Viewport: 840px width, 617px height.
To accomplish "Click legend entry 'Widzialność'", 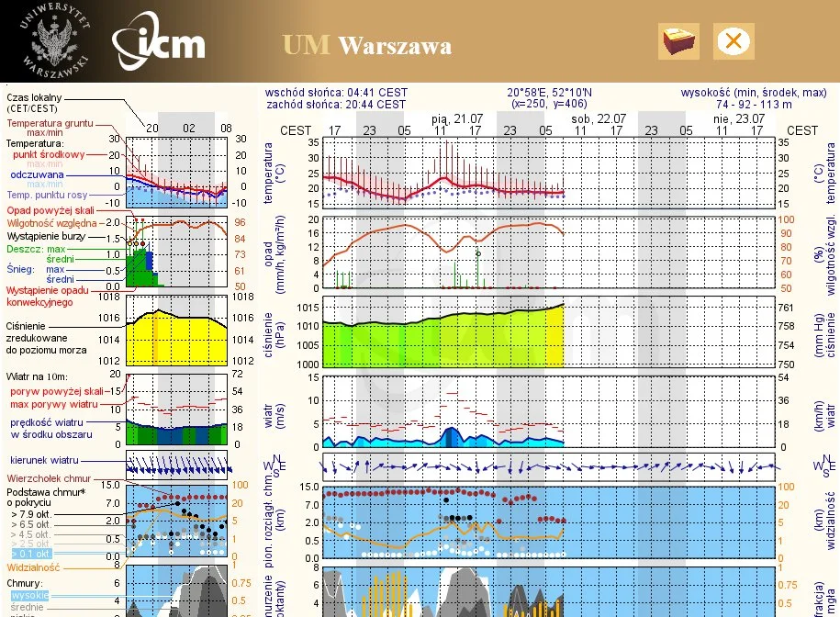I will [x=33, y=567].
